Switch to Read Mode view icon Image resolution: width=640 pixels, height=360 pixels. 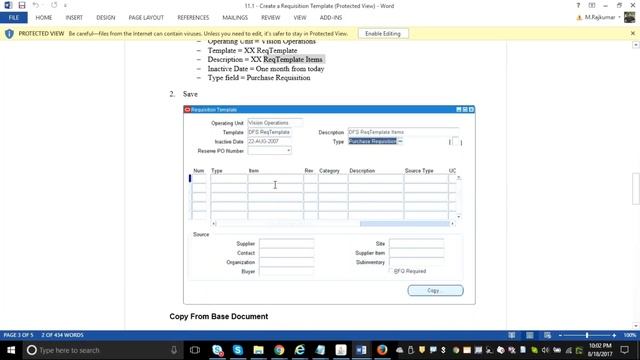[511, 335]
